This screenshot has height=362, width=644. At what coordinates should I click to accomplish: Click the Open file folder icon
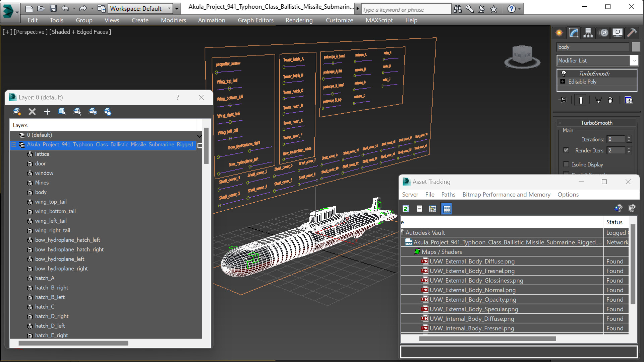41,8
